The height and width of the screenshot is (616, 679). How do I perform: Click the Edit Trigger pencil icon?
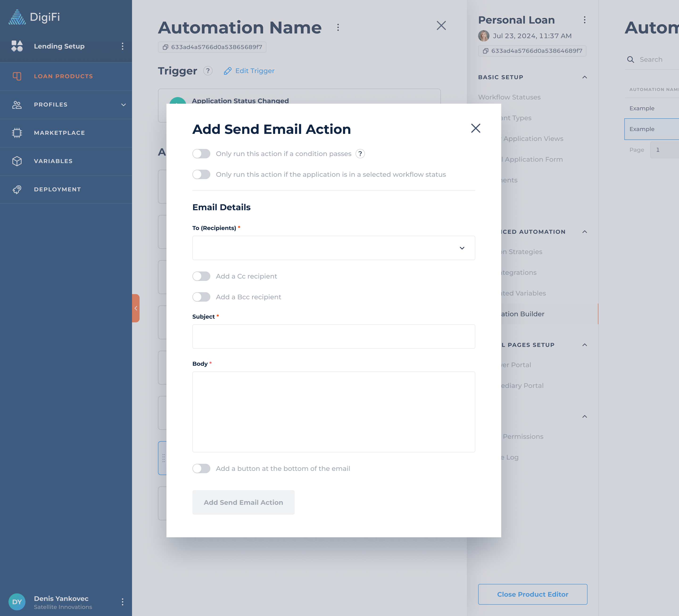point(228,71)
